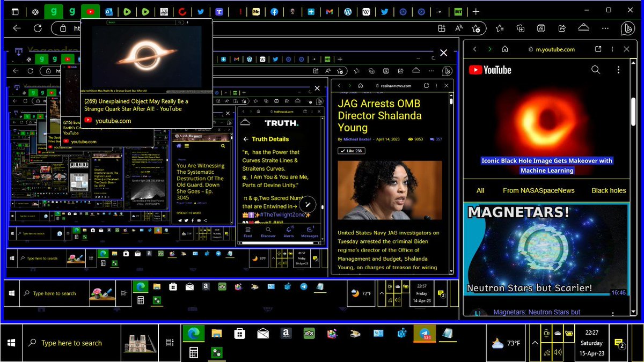644x362 pixels.
Task: Click the YouTube logo in the sidebar
Action: [490, 70]
